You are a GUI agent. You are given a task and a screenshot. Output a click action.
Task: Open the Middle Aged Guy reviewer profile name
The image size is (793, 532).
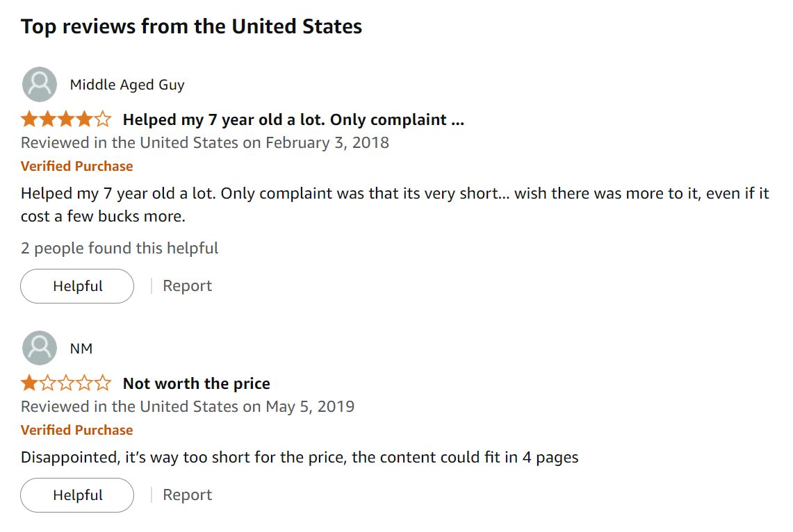[x=127, y=85]
